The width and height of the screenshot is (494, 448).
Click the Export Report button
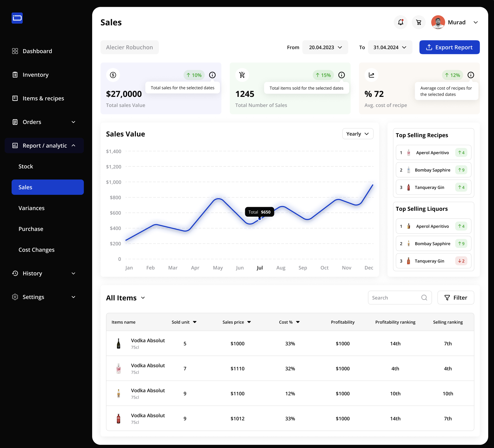[x=449, y=47]
